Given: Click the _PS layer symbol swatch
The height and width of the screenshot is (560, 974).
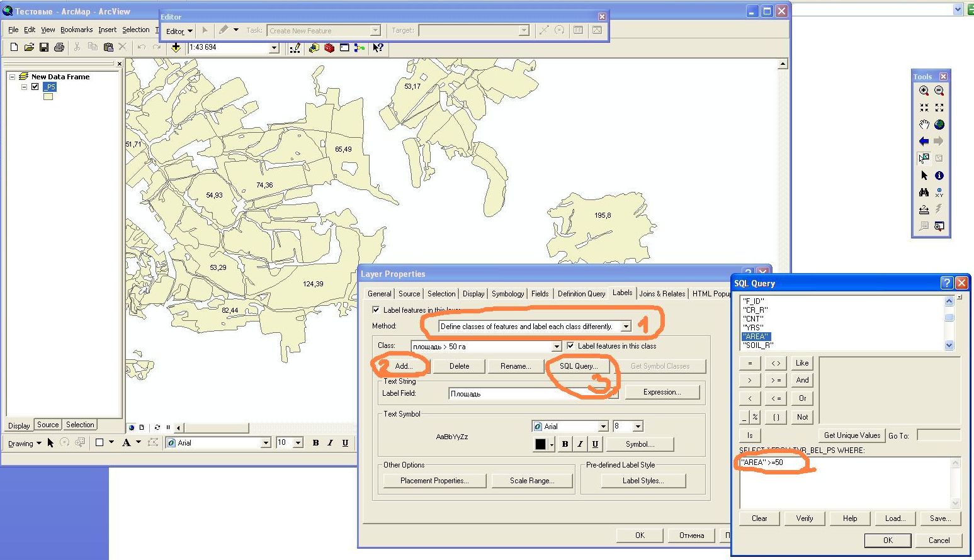Looking at the screenshot, I should point(48,97).
